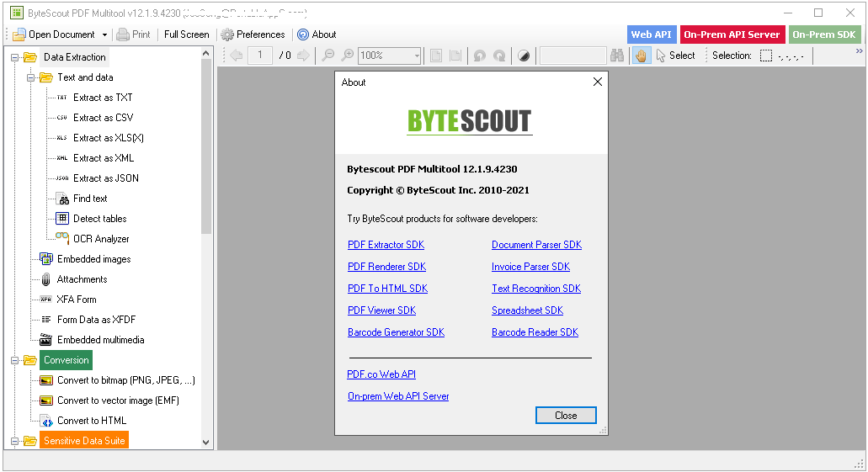868x472 pixels.
Task: Click the blue Web API button
Action: tap(651, 34)
